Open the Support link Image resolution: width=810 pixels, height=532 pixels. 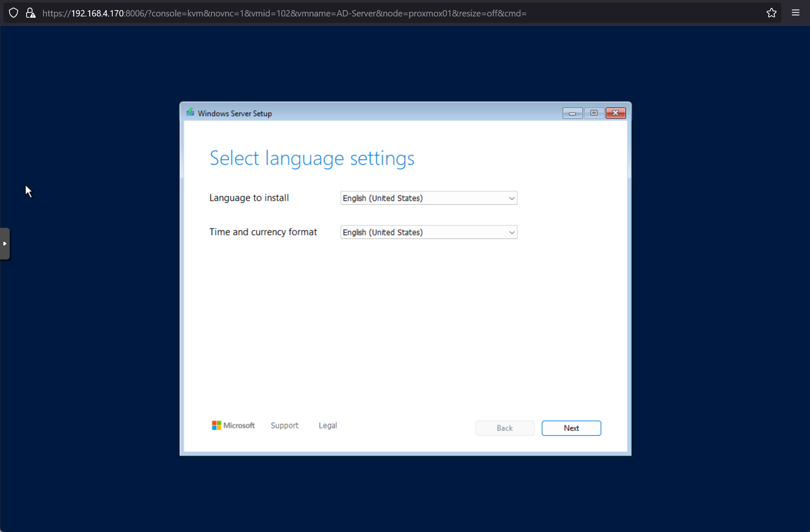point(284,425)
